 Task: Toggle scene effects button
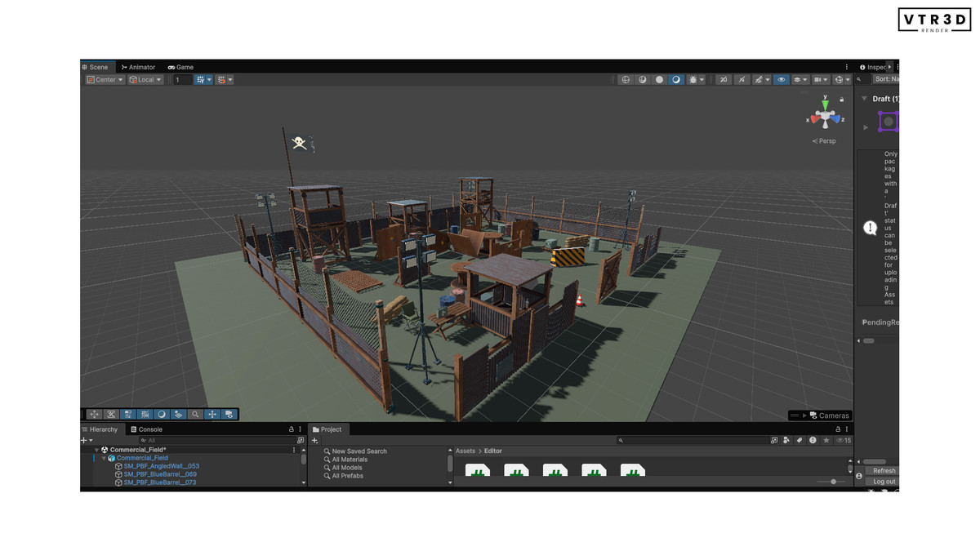coord(759,80)
